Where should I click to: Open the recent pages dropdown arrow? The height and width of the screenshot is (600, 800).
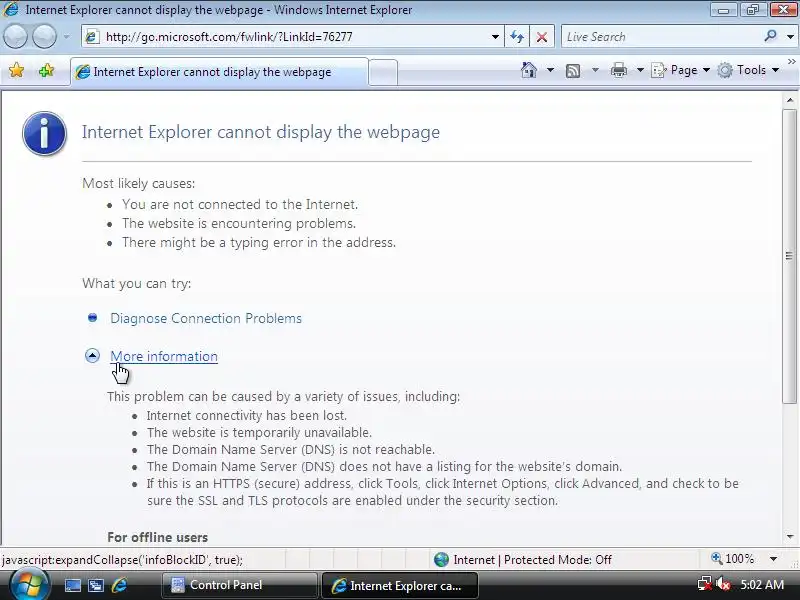click(x=66, y=37)
